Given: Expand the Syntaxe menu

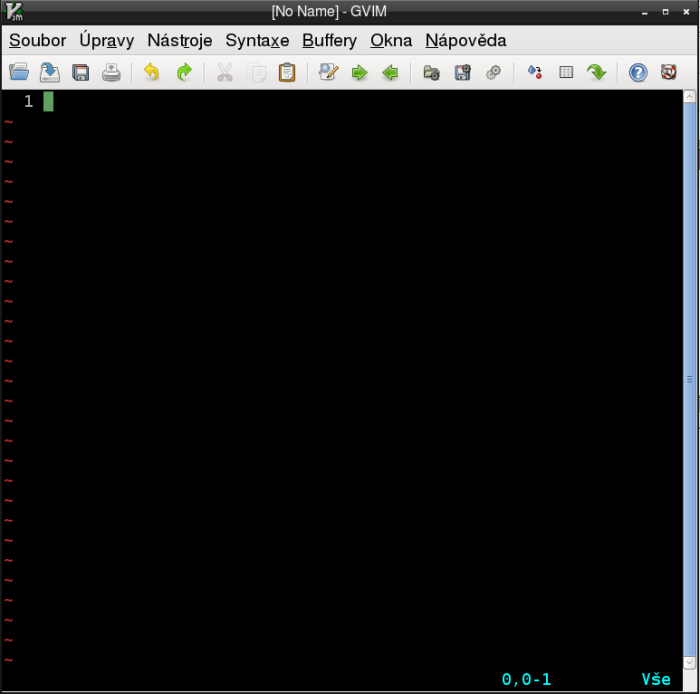Looking at the screenshot, I should click(x=257, y=41).
